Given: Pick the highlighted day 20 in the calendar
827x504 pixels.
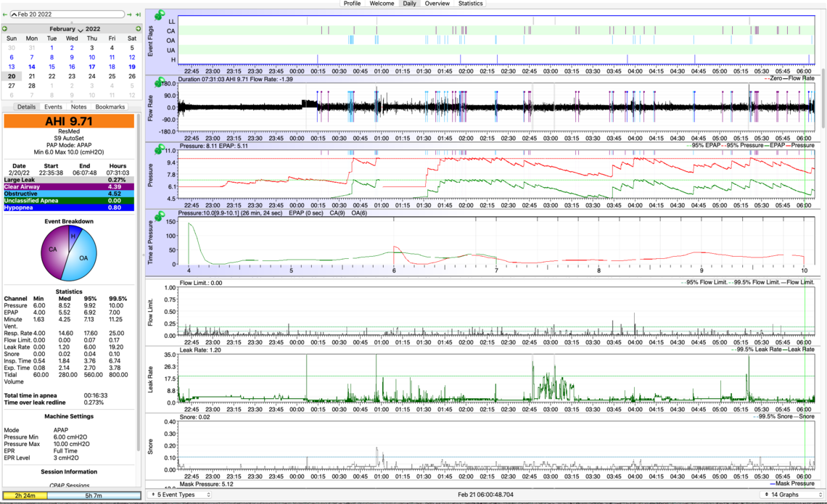Looking at the screenshot, I should coord(12,76).
